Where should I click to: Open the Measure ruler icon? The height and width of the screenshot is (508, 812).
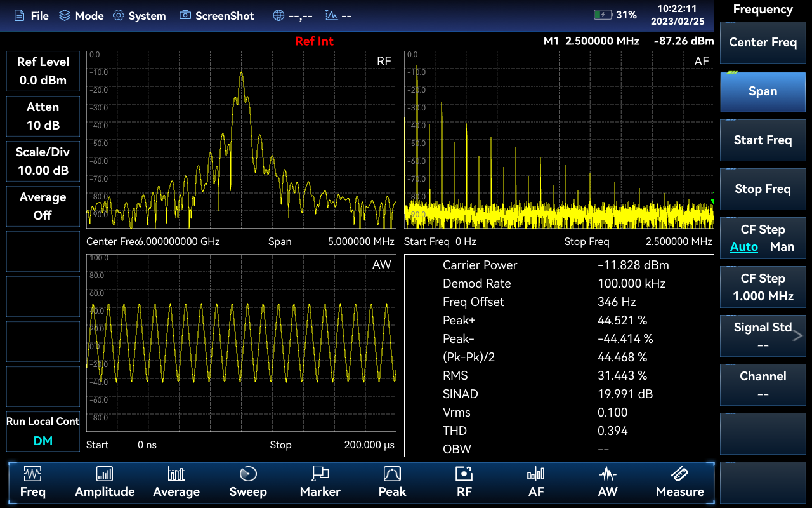coord(679,474)
